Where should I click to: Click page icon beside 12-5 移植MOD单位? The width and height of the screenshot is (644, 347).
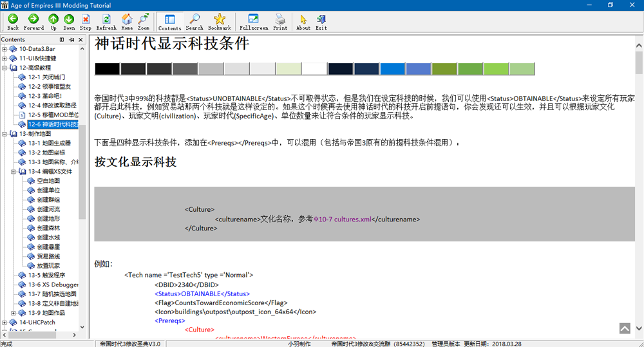(x=22, y=115)
